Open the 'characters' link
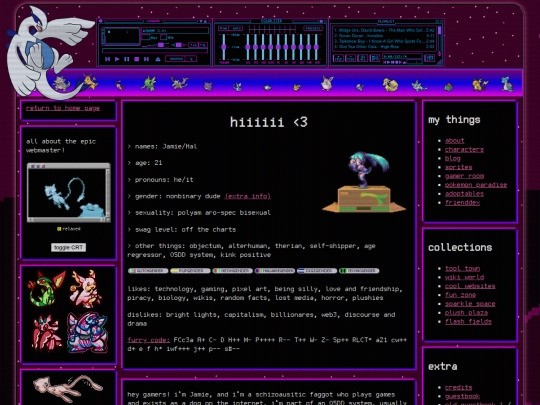The width and height of the screenshot is (540, 405). 464,149
